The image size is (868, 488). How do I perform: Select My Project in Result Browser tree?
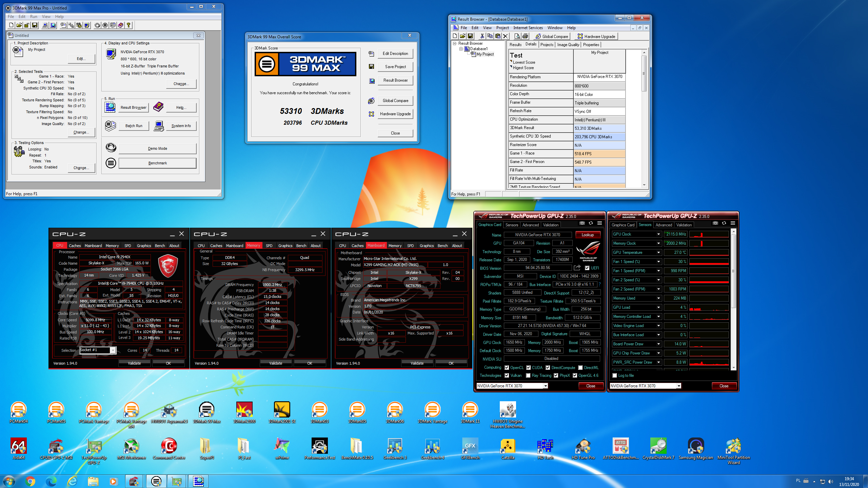[485, 54]
